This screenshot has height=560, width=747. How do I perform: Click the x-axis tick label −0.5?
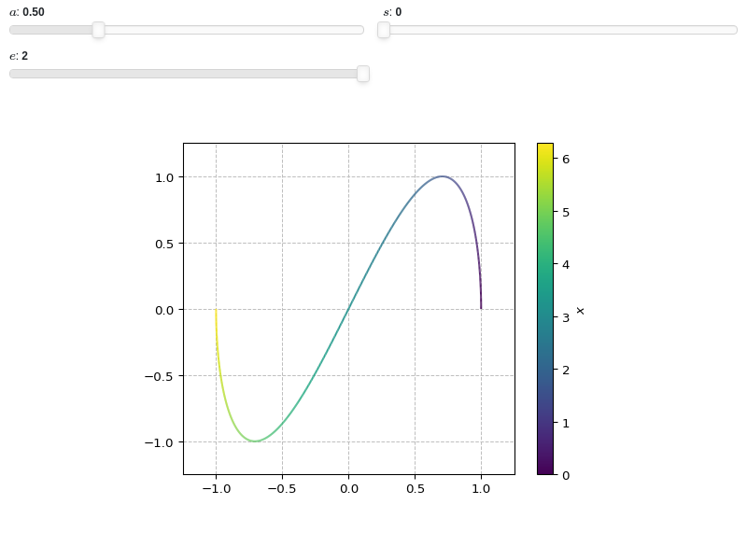pyautogui.click(x=282, y=489)
